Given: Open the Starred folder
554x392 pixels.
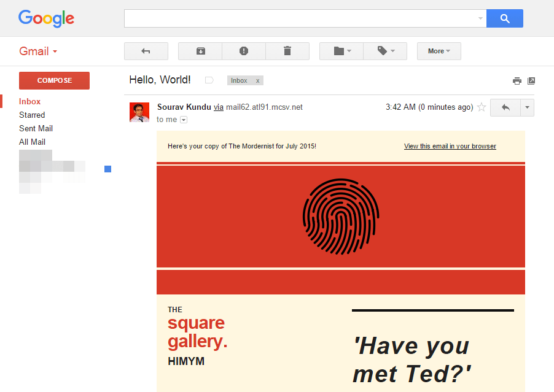Looking at the screenshot, I should pos(32,115).
